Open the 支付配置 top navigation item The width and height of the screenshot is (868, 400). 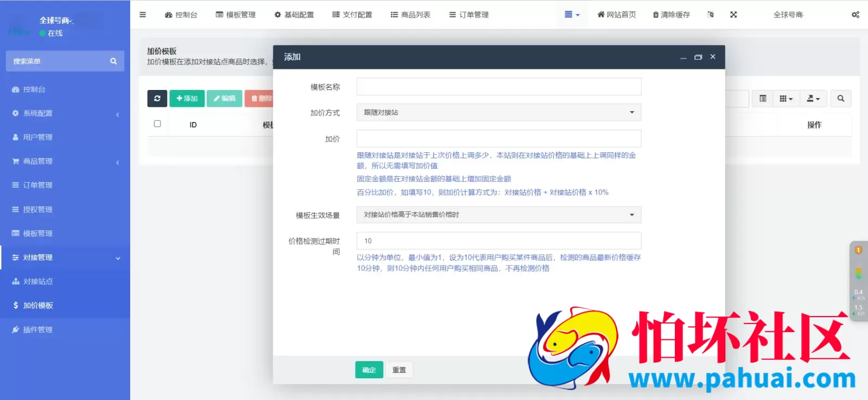pyautogui.click(x=352, y=15)
